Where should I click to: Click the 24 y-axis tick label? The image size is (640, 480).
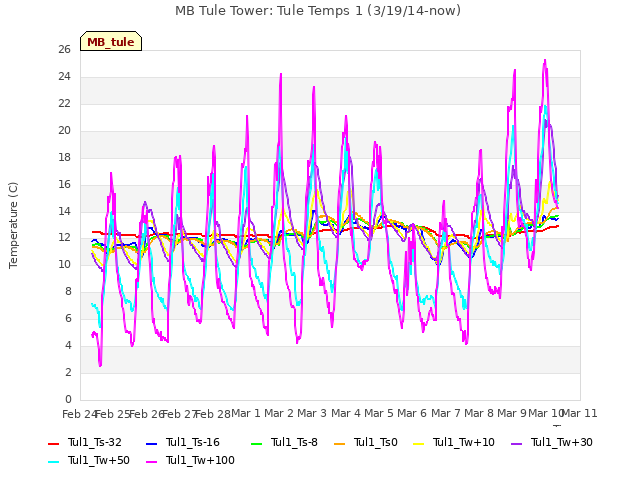64,77
